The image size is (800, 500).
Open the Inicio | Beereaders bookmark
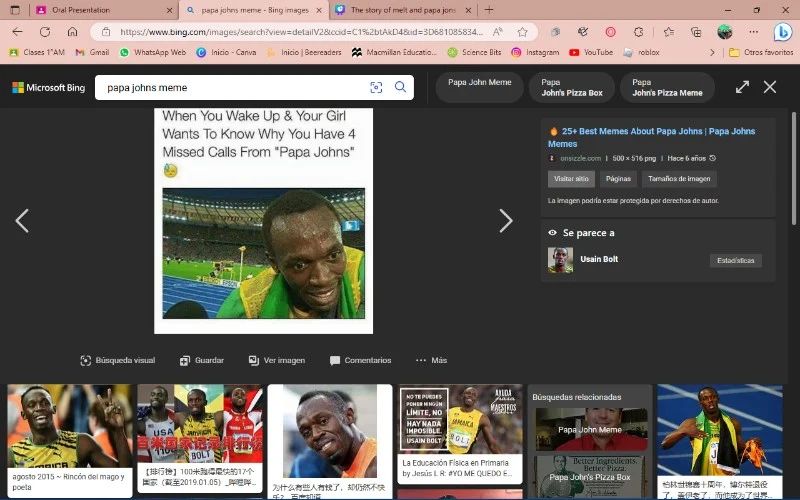coord(304,52)
